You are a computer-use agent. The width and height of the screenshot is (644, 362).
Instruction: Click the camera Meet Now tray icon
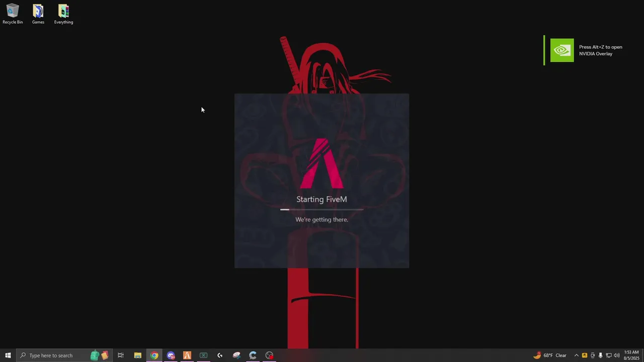[x=592, y=355]
